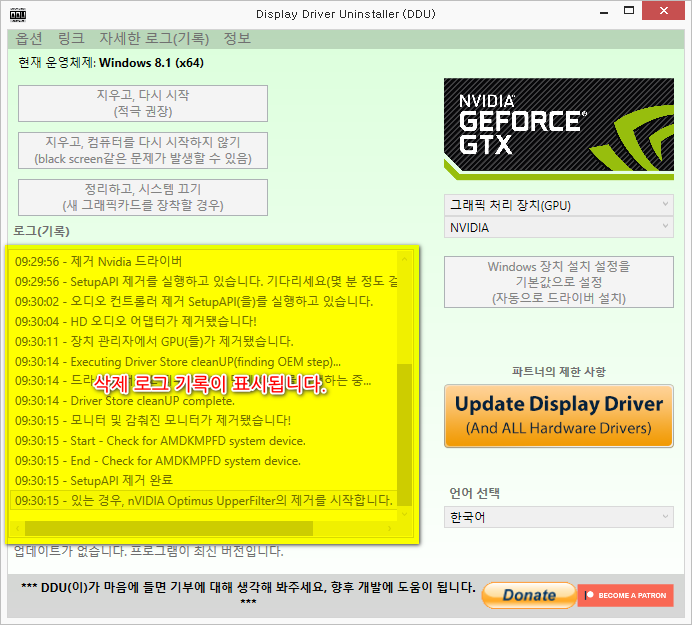Click 정리하고, 시스템 끄기 button
Viewport: 692px width, 625px height.
pos(143,197)
